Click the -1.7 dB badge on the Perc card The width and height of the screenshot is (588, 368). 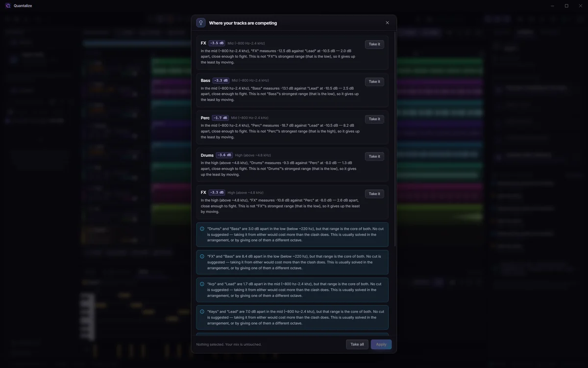(x=220, y=118)
